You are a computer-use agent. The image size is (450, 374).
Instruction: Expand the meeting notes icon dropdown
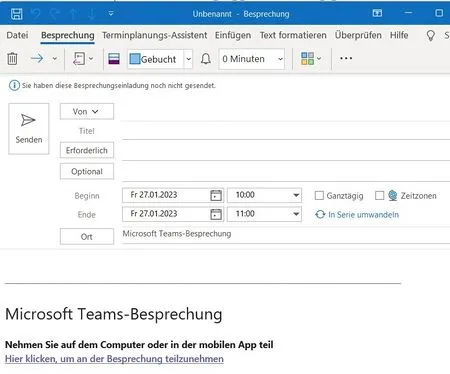pyautogui.click(x=91, y=59)
